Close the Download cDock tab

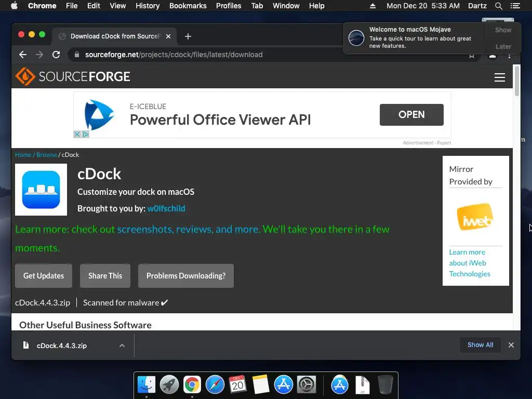point(168,36)
